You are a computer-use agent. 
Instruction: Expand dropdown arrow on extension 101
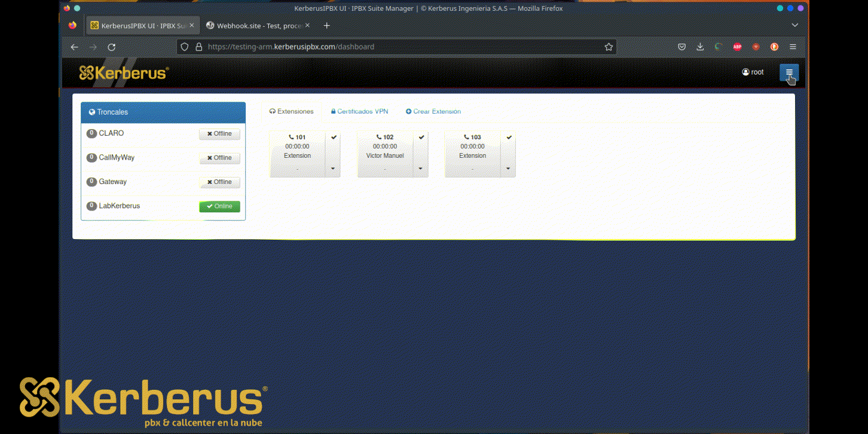pos(333,169)
